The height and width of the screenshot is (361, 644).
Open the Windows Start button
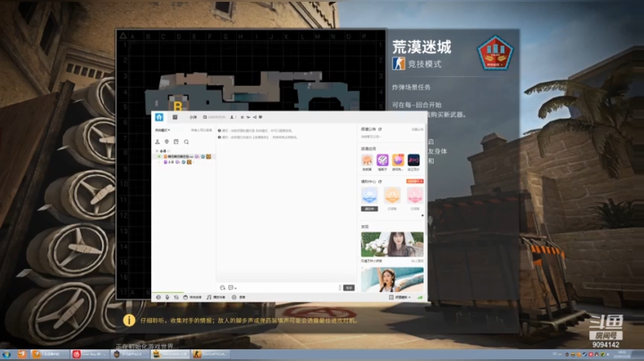point(6,355)
